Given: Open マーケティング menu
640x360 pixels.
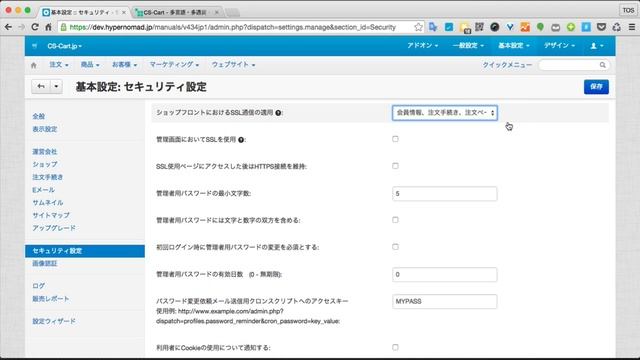Looking at the screenshot, I should pyautogui.click(x=174, y=64).
